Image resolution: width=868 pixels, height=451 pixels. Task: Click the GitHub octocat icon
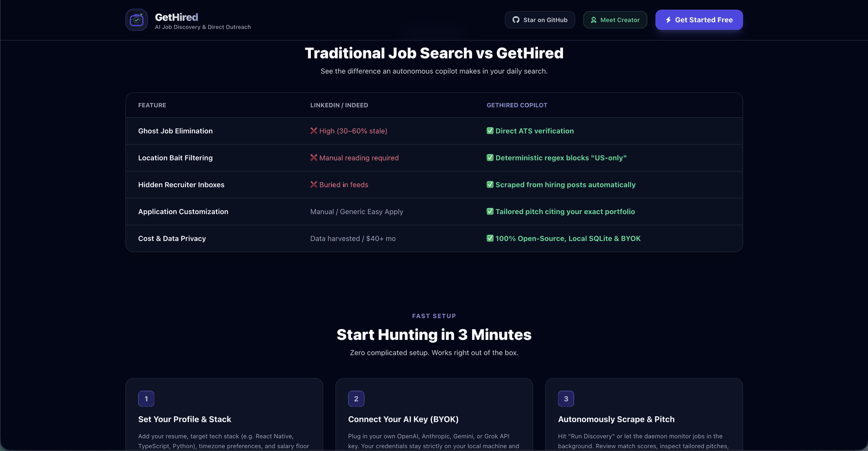516,20
